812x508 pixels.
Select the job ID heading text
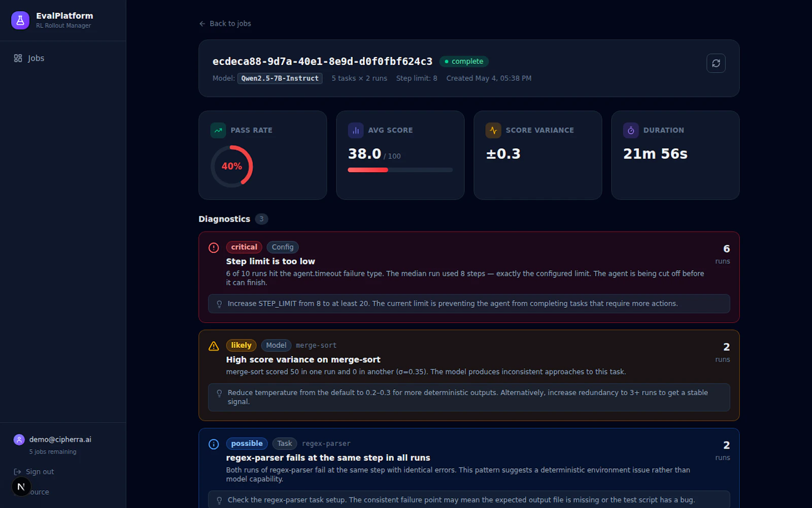click(322, 61)
